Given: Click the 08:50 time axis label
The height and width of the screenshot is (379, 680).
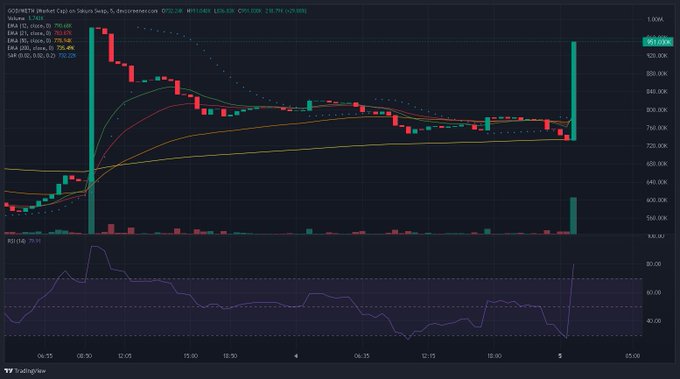Looking at the screenshot, I should (x=85, y=356).
